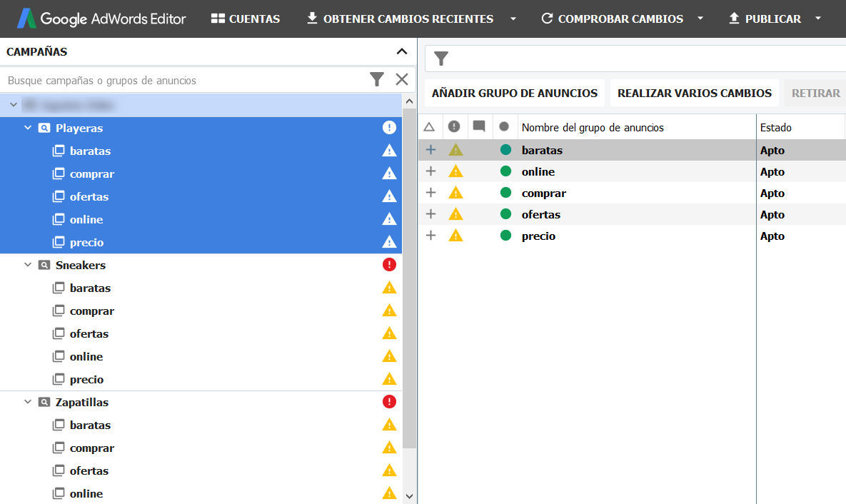Viewport: 846px width, 504px height.
Task: Open the Cuentas accounts view
Action: [246, 19]
